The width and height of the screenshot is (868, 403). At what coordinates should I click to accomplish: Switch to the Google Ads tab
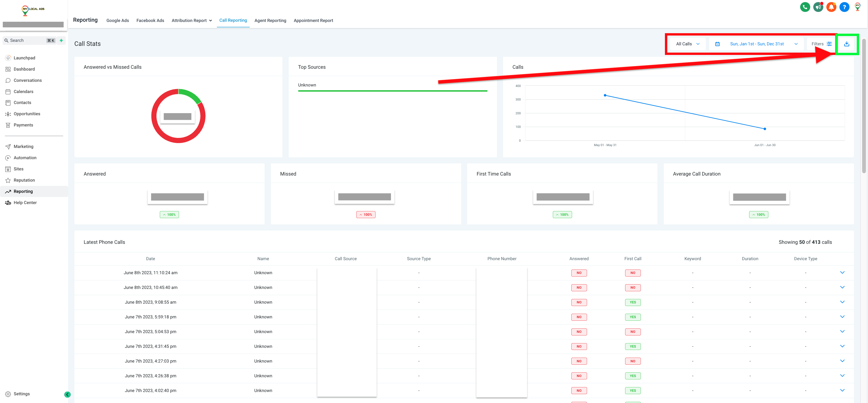click(x=118, y=21)
